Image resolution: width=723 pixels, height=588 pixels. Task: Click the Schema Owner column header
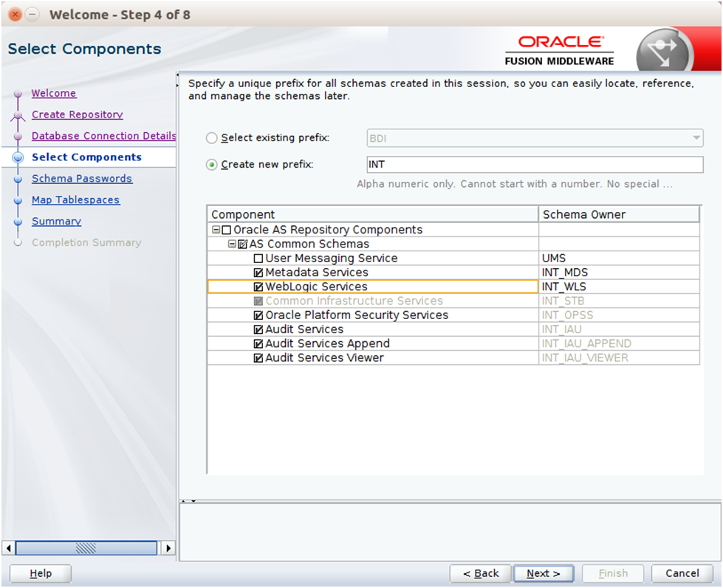click(x=620, y=214)
